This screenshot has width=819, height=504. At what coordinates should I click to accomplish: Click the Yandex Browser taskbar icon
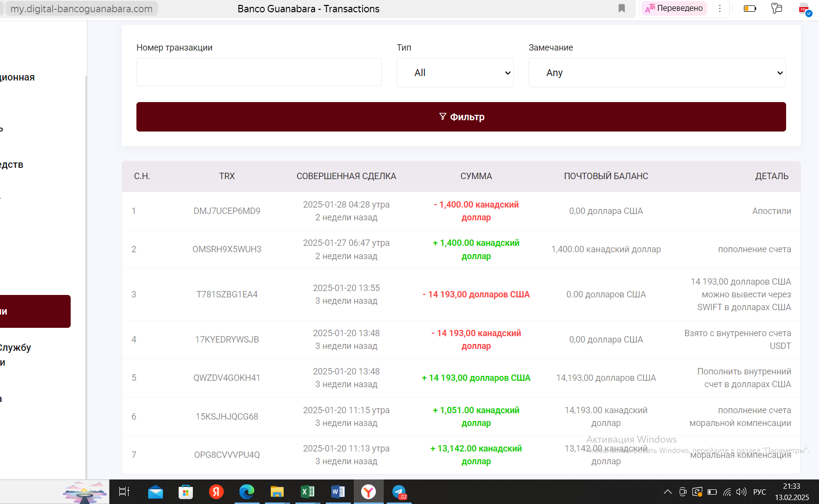point(369,492)
